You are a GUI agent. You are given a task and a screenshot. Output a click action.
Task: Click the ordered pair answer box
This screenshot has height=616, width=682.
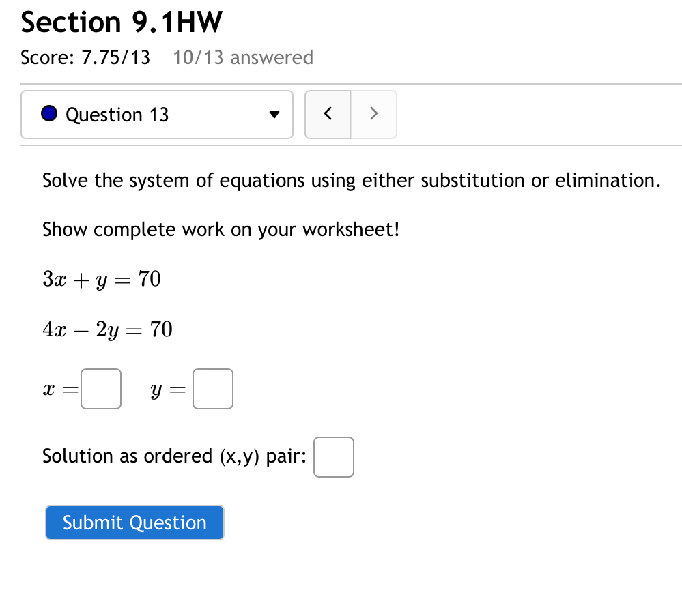pyautogui.click(x=333, y=456)
